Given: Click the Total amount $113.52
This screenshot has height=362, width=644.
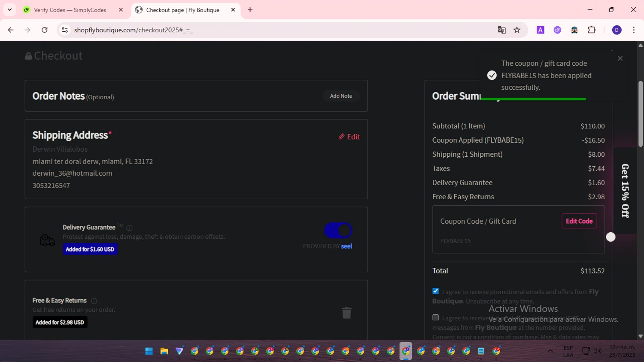Looking at the screenshot, I should [592, 271].
